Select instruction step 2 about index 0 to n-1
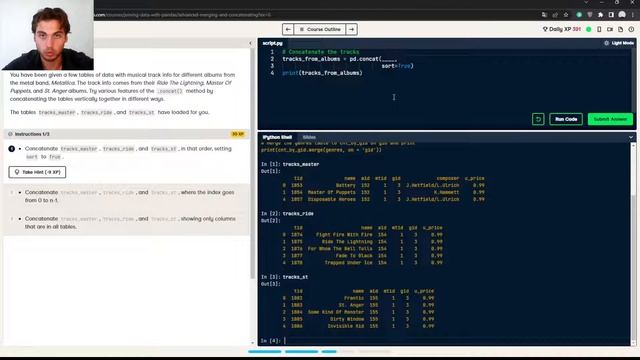This screenshot has height=360, width=640. pos(129,196)
